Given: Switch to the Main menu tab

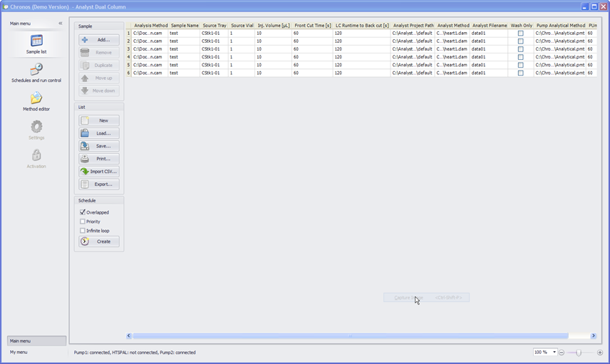Looking at the screenshot, I should [x=36, y=341].
